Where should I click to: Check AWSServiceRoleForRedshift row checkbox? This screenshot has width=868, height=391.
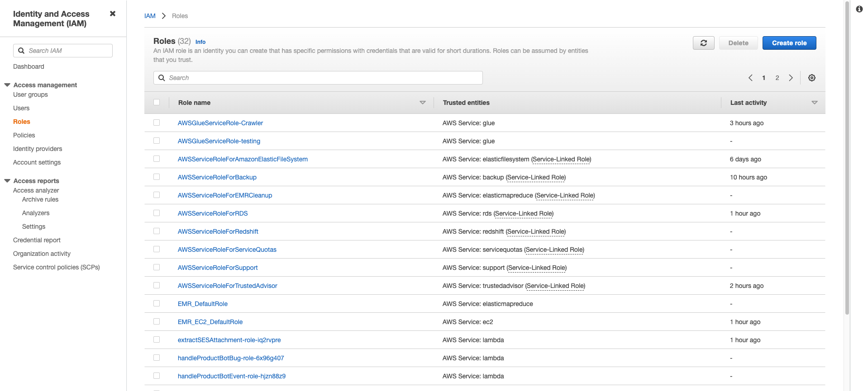[157, 231]
